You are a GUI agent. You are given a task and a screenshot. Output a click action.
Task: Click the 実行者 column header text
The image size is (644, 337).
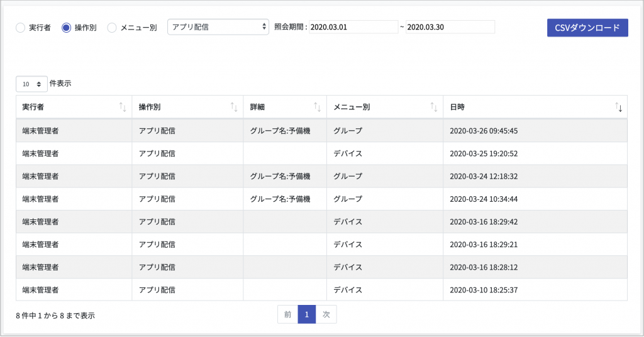(33, 107)
